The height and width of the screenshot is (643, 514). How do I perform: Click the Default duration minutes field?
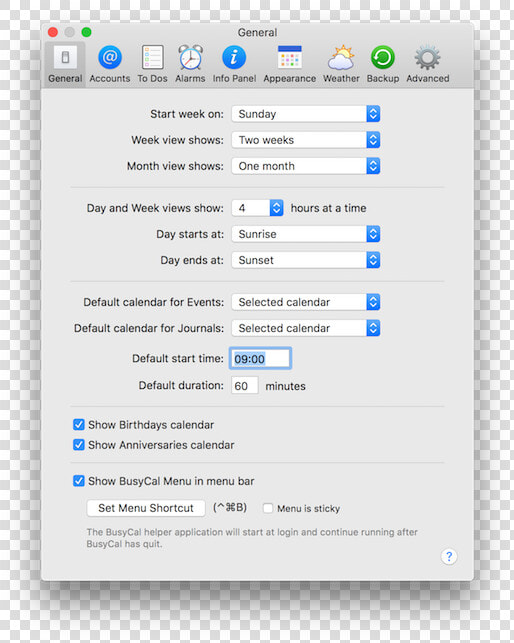[244, 386]
